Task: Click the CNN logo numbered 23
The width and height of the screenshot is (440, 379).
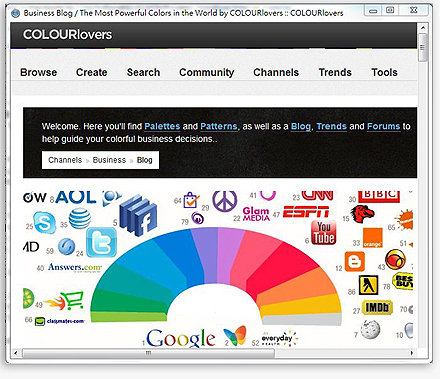Action: click(x=317, y=196)
